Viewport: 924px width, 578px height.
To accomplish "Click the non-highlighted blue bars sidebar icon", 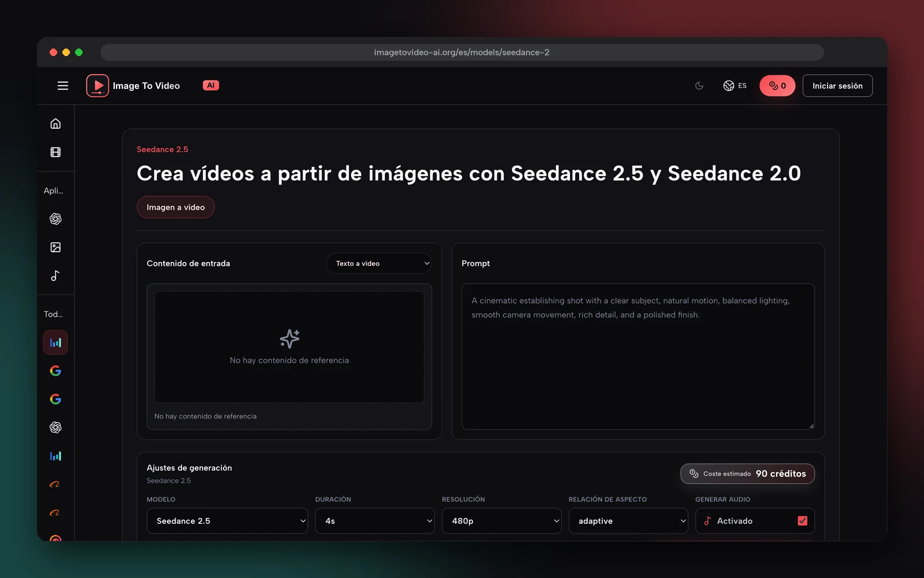I will (x=55, y=456).
